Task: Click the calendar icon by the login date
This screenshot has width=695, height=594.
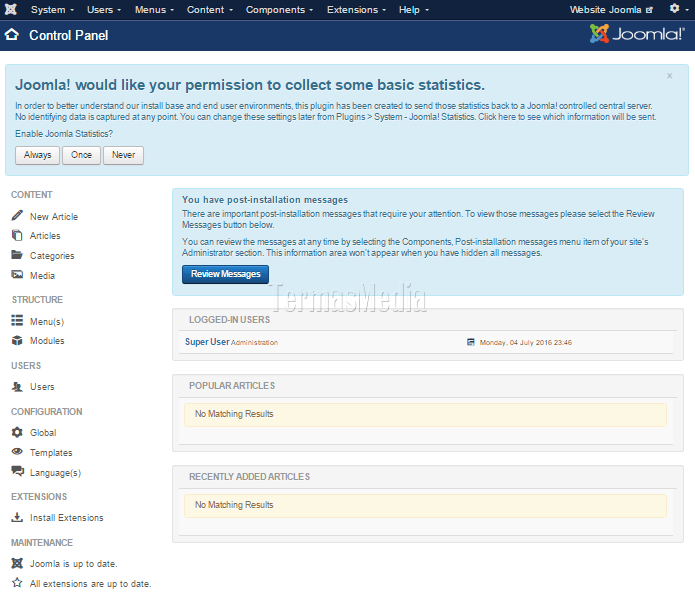Action: pos(471,342)
